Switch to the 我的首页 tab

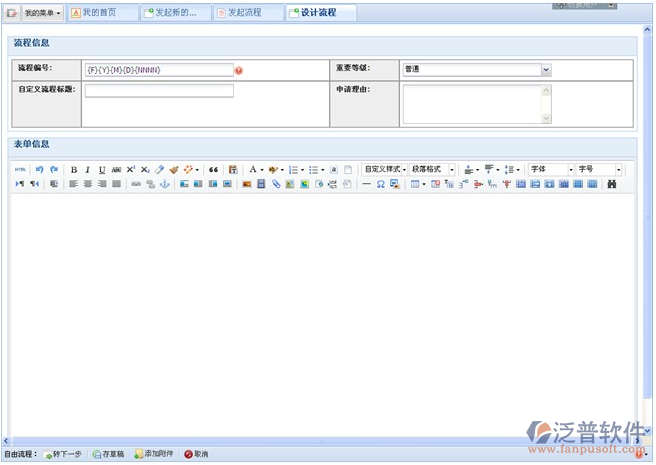tap(100, 13)
